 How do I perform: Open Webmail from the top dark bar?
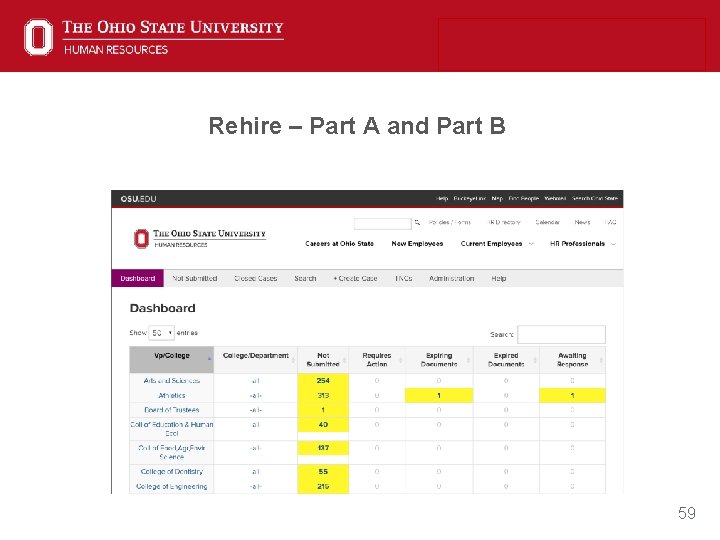tap(555, 198)
